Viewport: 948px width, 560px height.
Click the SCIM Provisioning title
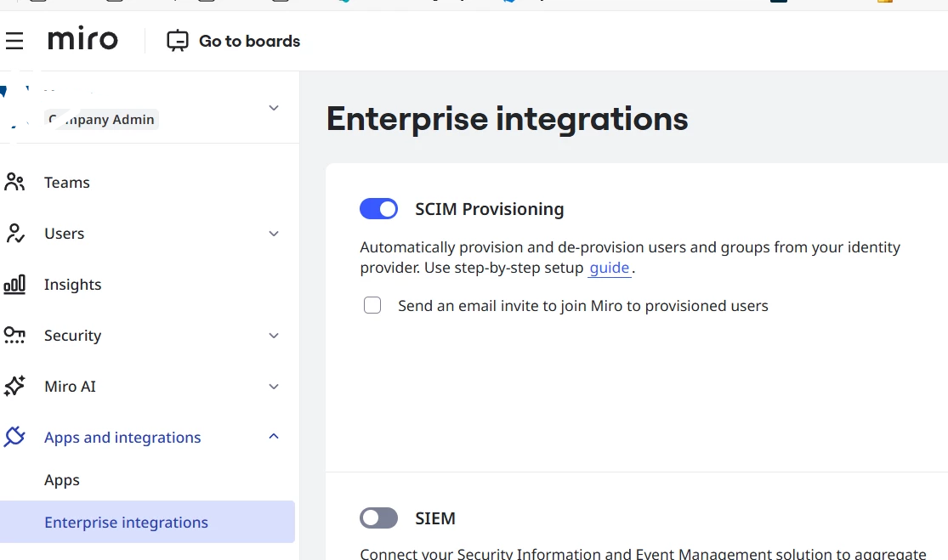[x=489, y=209]
